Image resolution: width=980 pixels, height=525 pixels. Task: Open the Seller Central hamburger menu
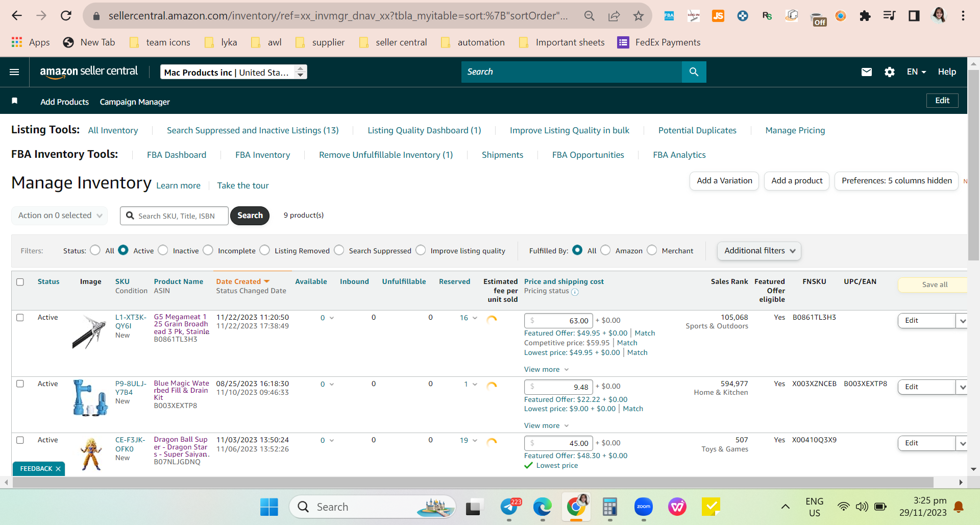(x=14, y=72)
